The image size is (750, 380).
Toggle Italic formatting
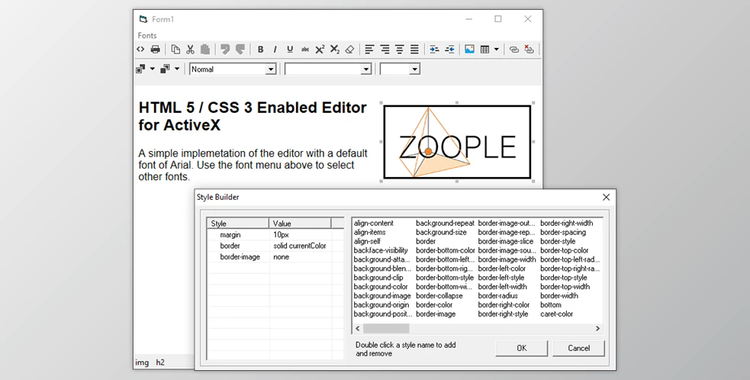(x=275, y=49)
